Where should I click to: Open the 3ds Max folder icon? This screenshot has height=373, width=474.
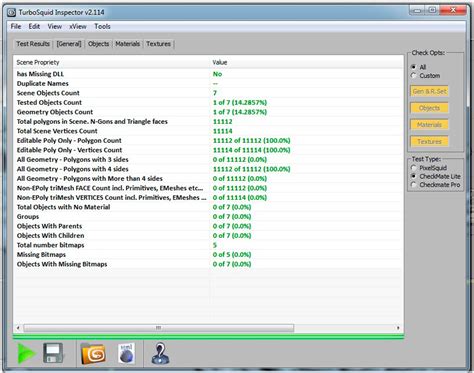[93, 353]
